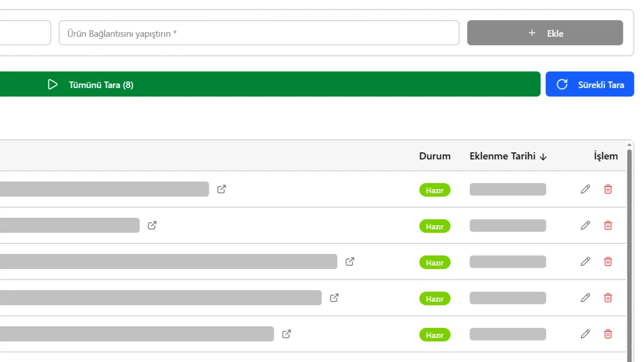Click the gray Ekle button

click(545, 33)
